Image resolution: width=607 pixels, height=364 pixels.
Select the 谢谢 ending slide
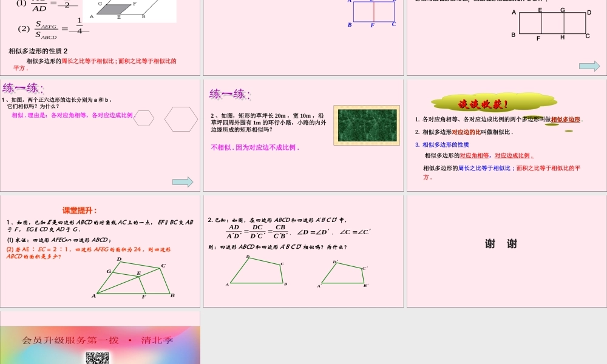point(506,251)
